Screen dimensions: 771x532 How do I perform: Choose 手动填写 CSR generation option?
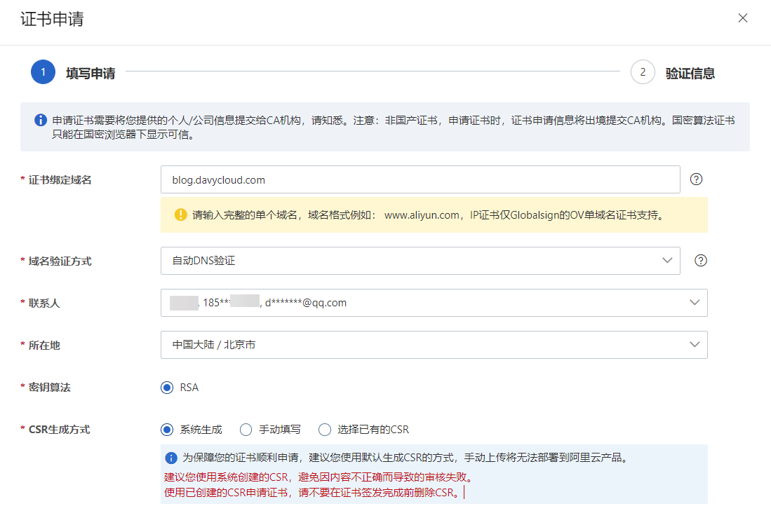pos(246,430)
